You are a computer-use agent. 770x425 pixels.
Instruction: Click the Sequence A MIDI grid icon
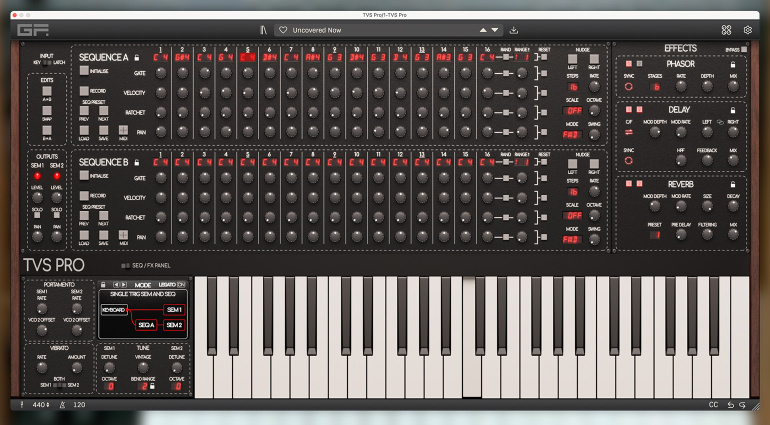click(x=123, y=130)
